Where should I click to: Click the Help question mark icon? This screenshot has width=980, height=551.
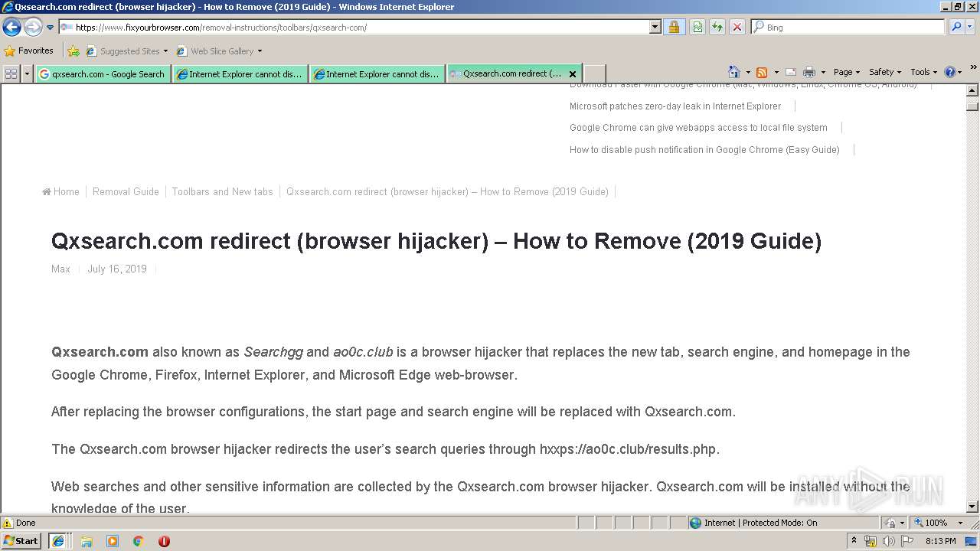(949, 72)
